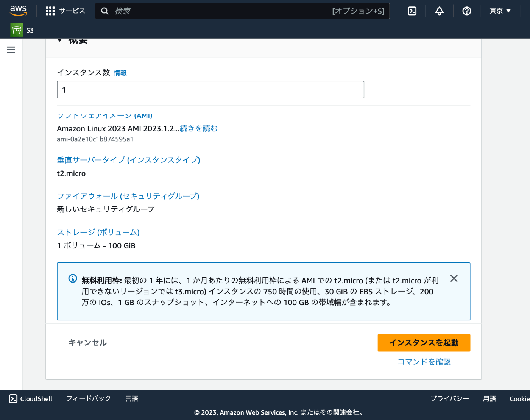Open 垂直サーバータイプ (インスタンスタイプ) link
Viewport: 530px width, 420px height.
(128, 160)
